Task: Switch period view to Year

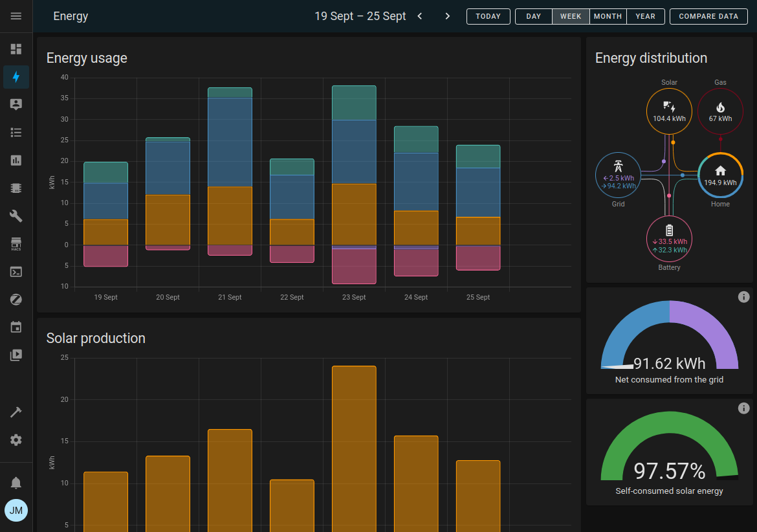Action: point(645,16)
